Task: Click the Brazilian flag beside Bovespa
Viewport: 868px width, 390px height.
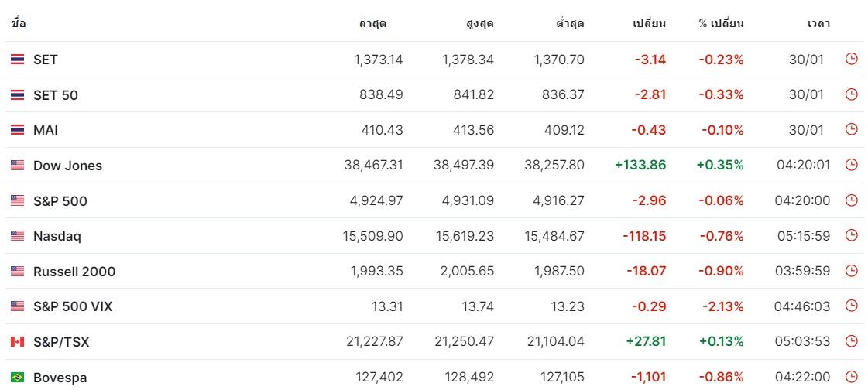Action: 17,378
